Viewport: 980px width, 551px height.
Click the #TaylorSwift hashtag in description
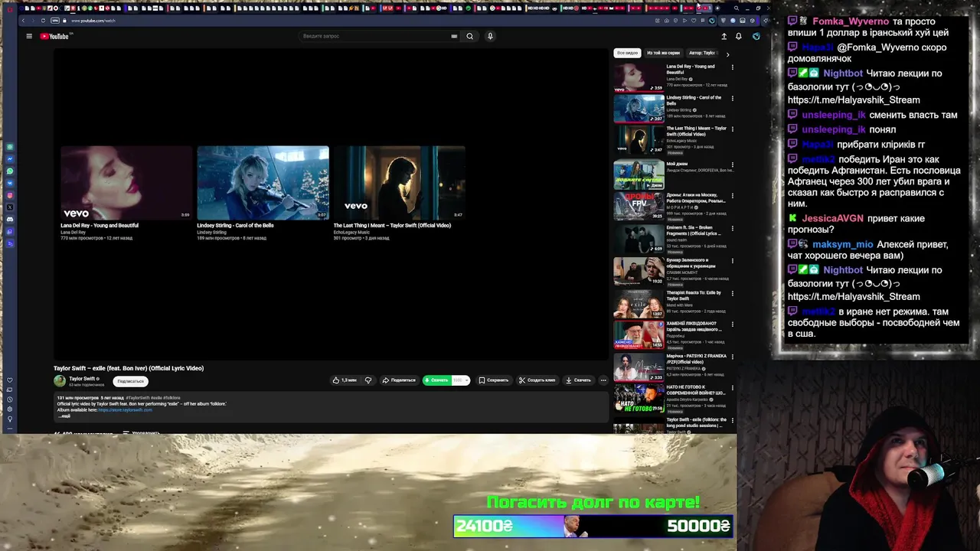click(138, 398)
